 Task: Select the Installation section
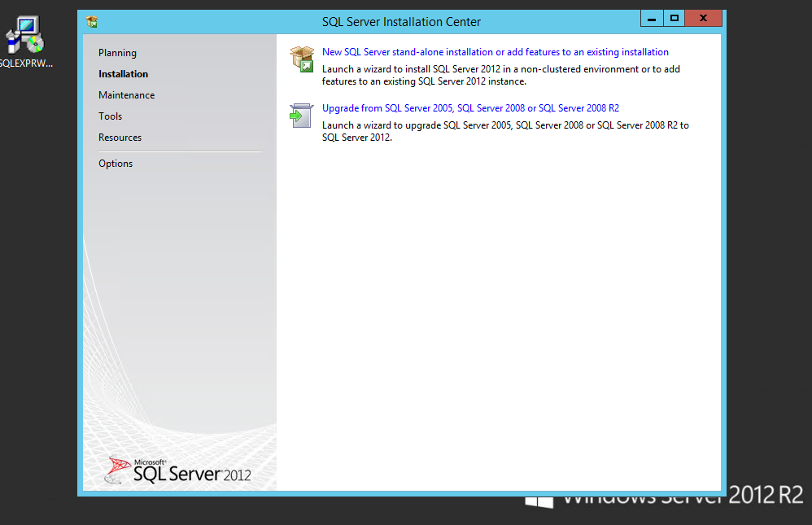pyautogui.click(x=123, y=74)
